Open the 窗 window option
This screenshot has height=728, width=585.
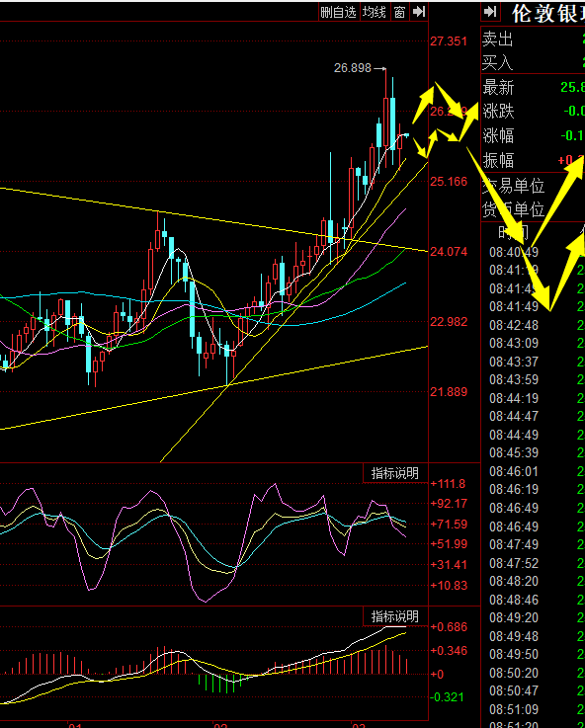(x=400, y=12)
